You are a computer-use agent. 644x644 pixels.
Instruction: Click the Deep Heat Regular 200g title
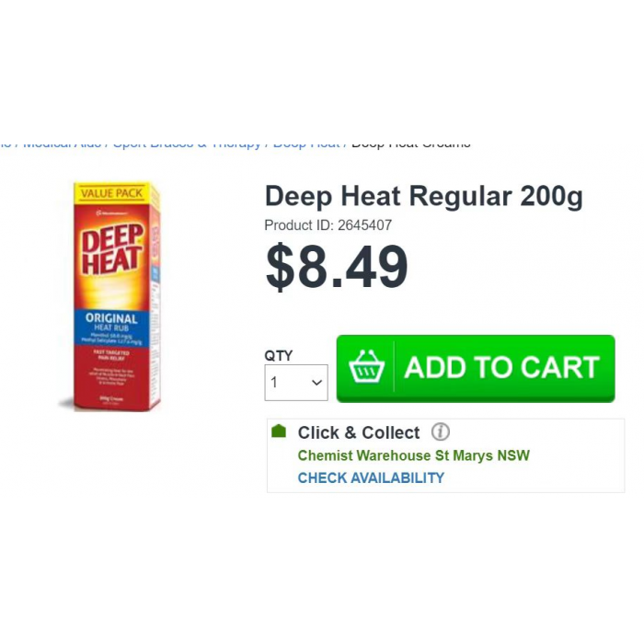click(424, 196)
